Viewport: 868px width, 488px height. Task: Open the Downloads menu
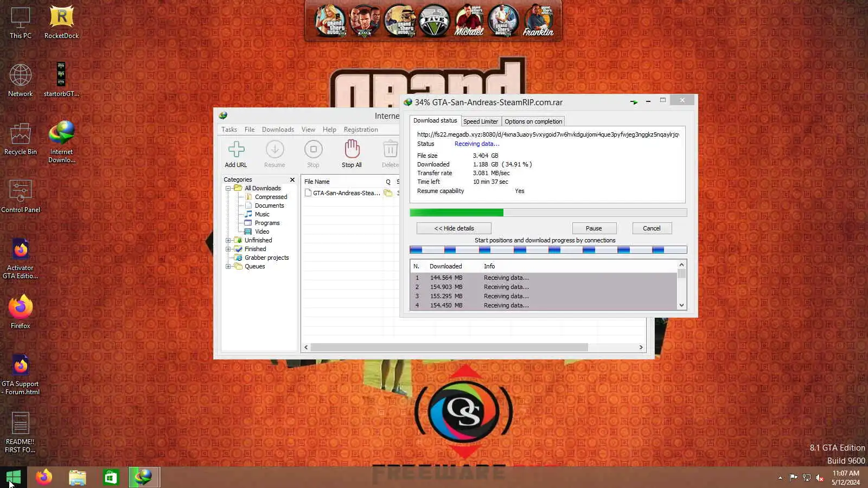coord(278,130)
